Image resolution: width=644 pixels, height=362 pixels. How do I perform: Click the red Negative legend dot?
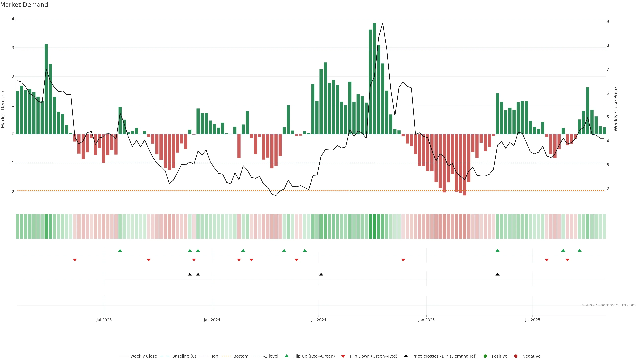(x=516, y=356)
